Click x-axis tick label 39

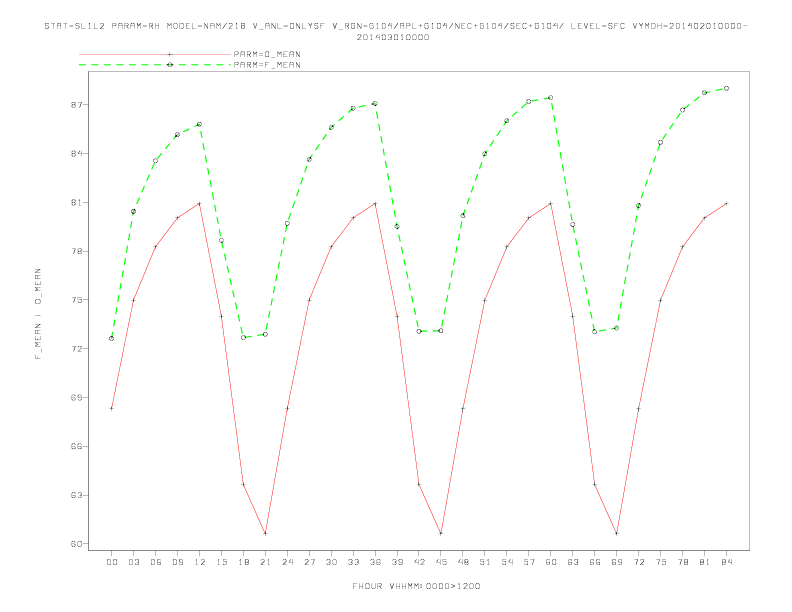(397, 562)
